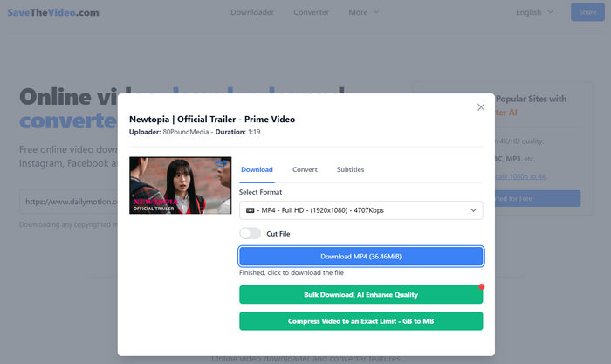The height and width of the screenshot is (364, 611).
Task: Click the dailymotion URL input field
Action: 69,202
